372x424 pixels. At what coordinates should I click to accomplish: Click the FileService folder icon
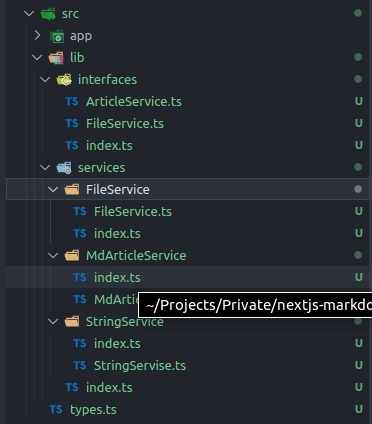(x=72, y=190)
